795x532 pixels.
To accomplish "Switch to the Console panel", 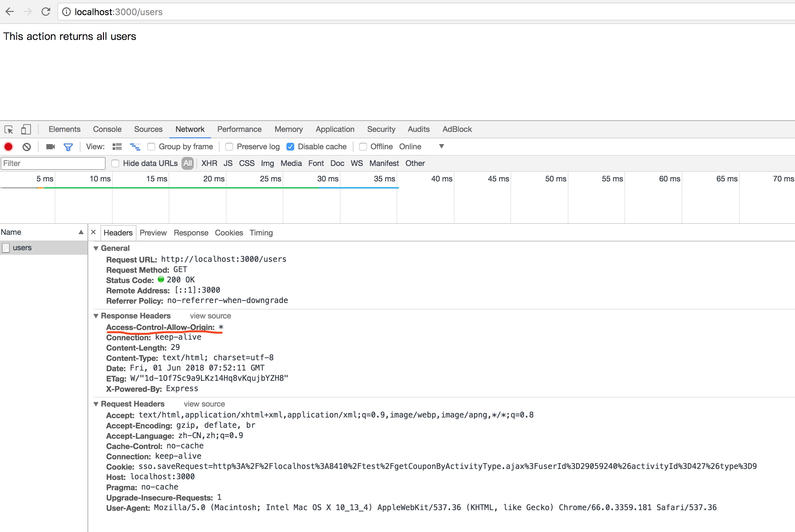I will (x=107, y=129).
